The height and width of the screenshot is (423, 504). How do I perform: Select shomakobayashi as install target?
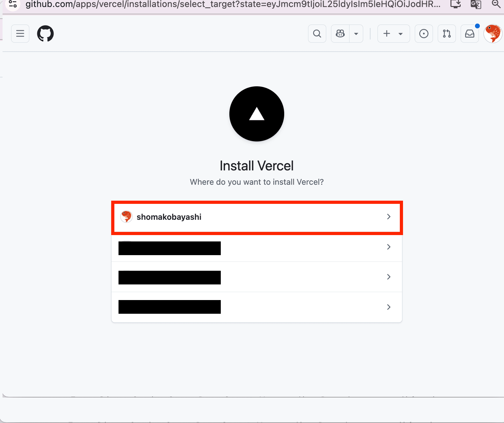click(x=257, y=217)
